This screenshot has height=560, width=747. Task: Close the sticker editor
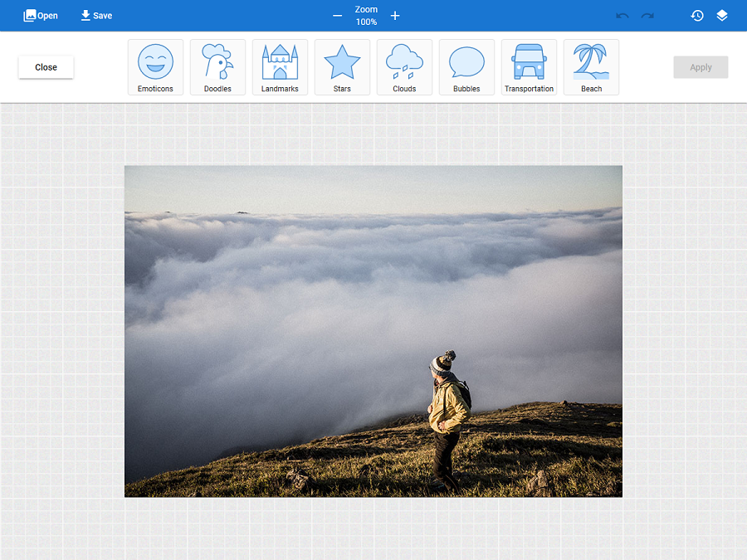pos(46,67)
